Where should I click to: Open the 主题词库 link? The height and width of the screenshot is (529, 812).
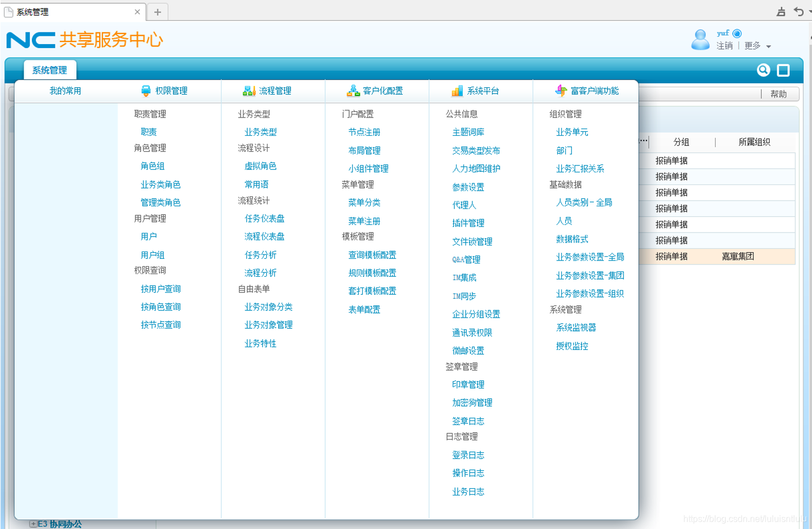[x=468, y=132]
